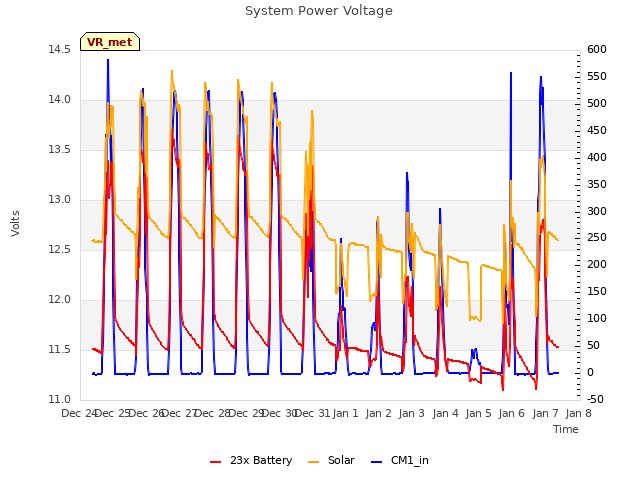
Task: Click the 13.5 left axis value
Action: click(60, 149)
